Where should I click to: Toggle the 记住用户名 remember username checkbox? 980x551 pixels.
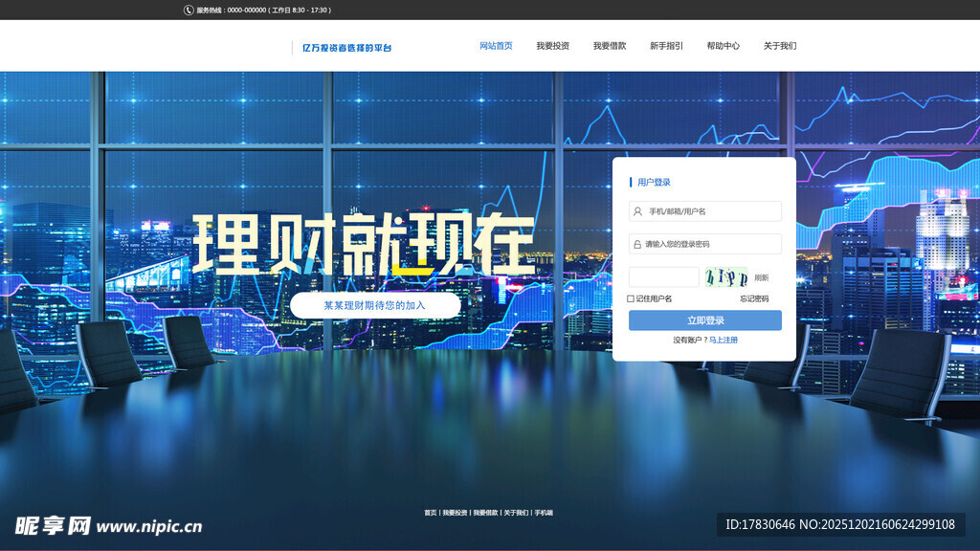click(x=631, y=298)
